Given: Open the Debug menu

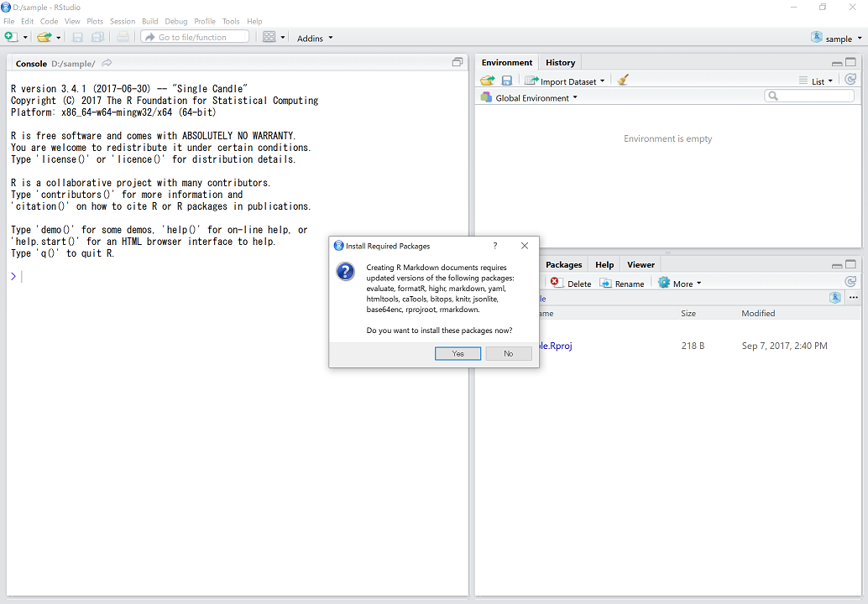Looking at the screenshot, I should click(176, 21).
